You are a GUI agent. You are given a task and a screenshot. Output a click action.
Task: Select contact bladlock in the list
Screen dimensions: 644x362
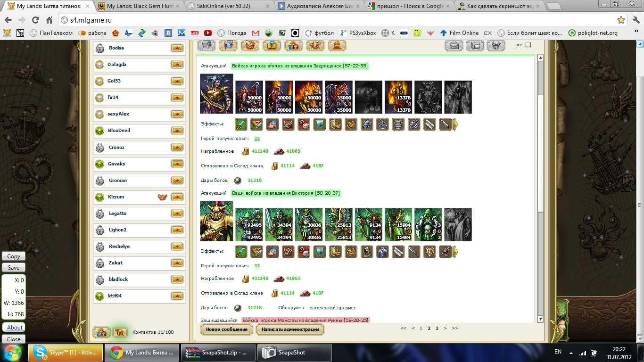coord(139,280)
